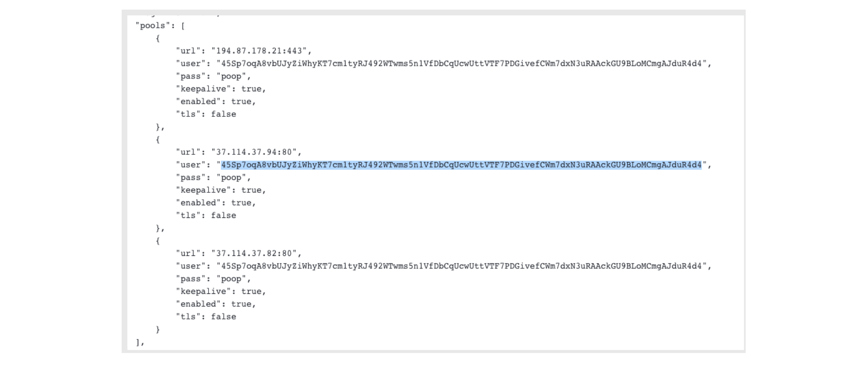The height and width of the screenshot is (367, 868).
Task: Click enabled true value in third pool
Action: pos(241,304)
